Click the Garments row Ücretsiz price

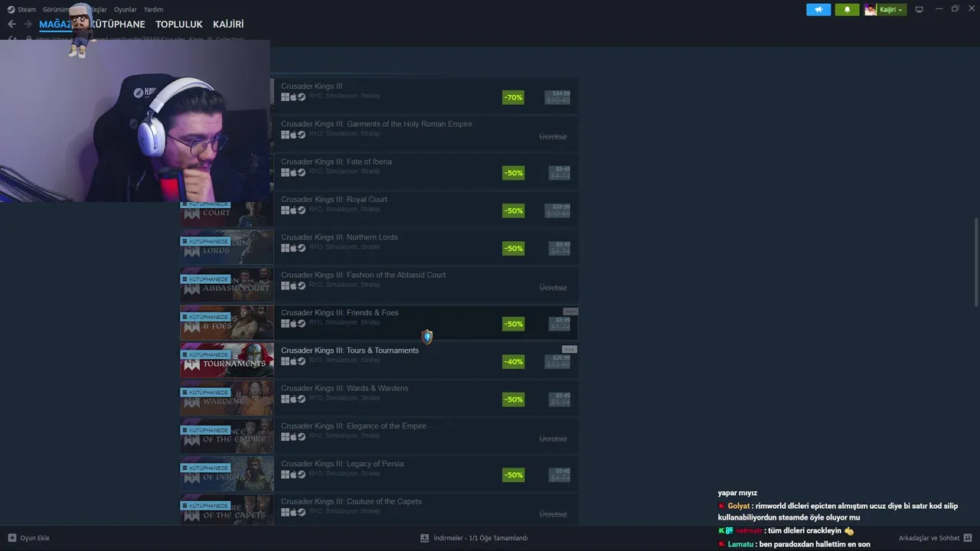(553, 136)
